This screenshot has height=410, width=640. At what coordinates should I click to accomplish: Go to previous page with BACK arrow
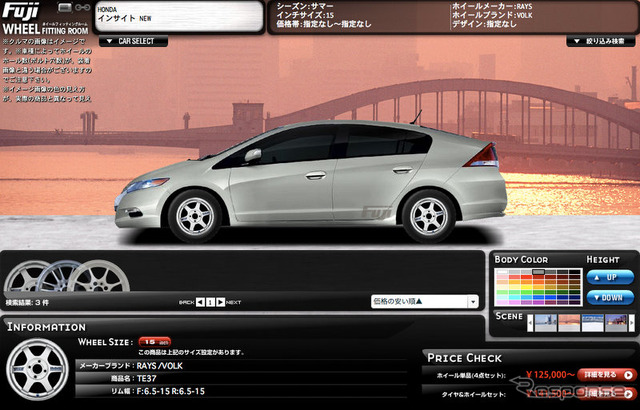[200, 302]
